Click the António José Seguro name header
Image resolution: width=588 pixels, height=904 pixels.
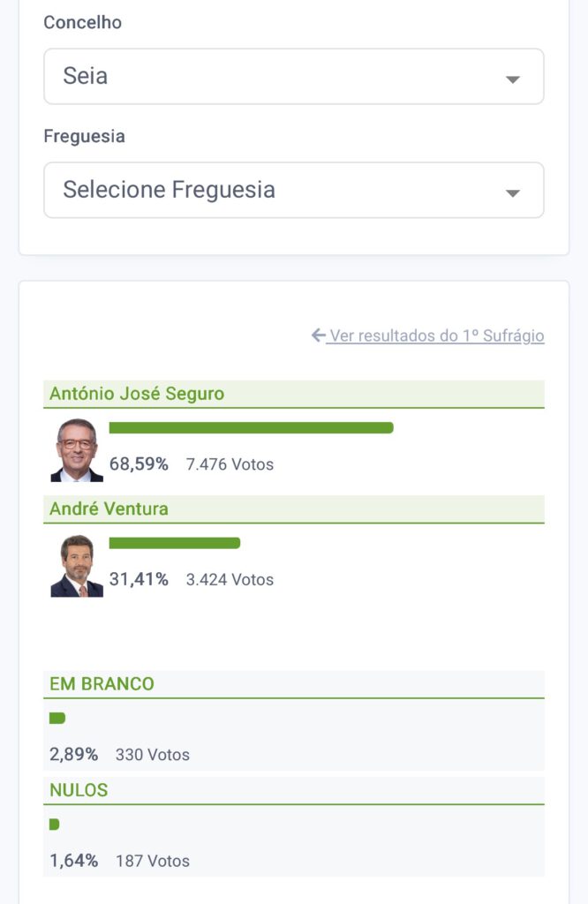pyautogui.click(x=137, y=394)
